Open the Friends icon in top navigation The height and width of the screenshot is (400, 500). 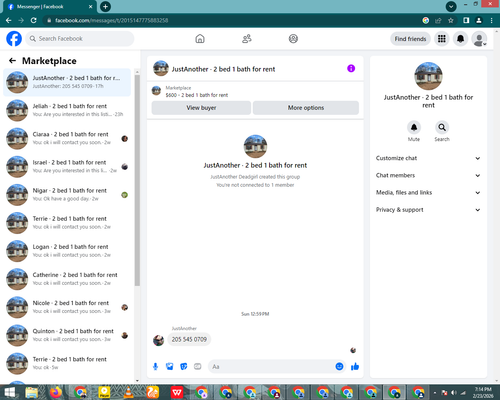pyautogui.click(x=247, y=39)
